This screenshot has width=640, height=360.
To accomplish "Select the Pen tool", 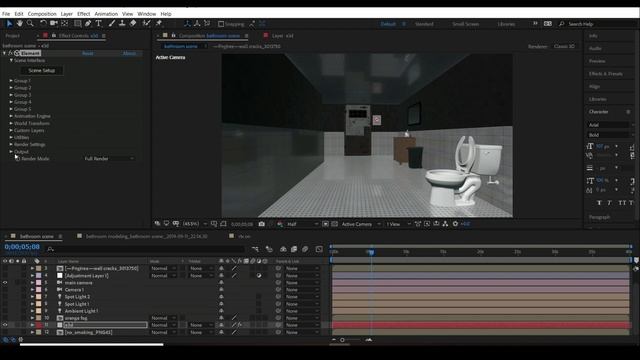I will tap(88, 24).
